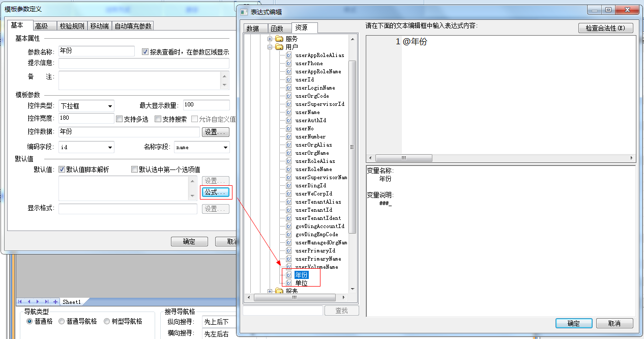Jump to last sheet with navigation arrow

[47, 302]
